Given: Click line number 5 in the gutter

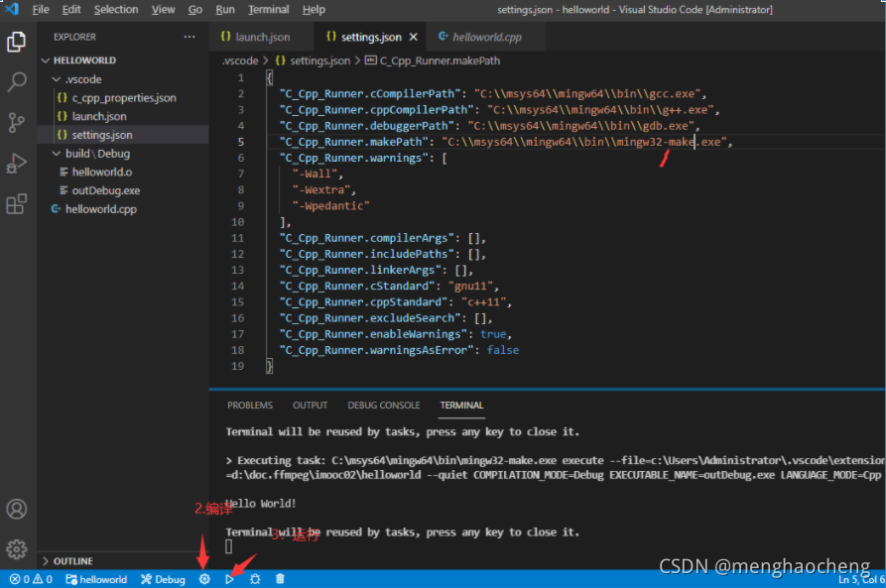Looking at the screenshot, I should 241,142.
